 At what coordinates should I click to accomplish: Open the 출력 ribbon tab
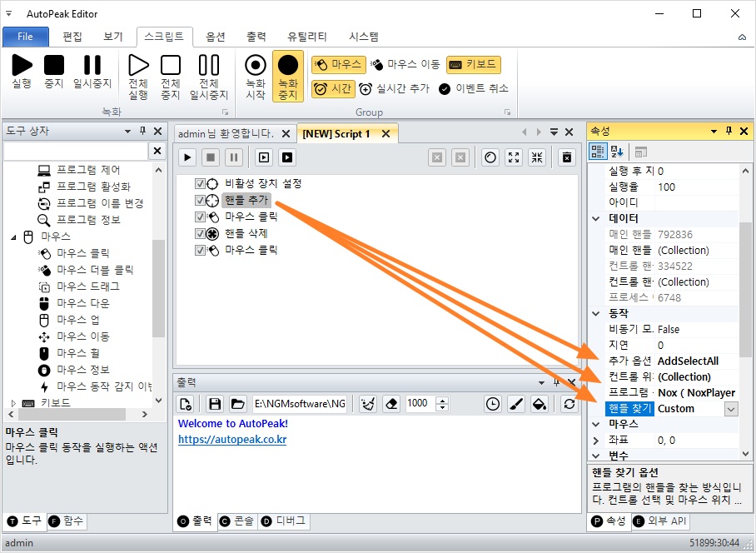coord(256,37)
